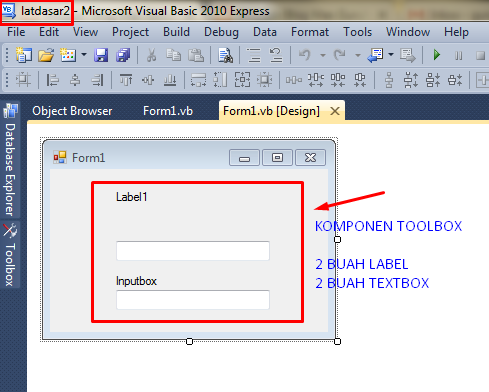The width and height of the screenshot is (489, 392).
Task: Click Decrease Vertical Spacing icon
Action: click(433, 80)
